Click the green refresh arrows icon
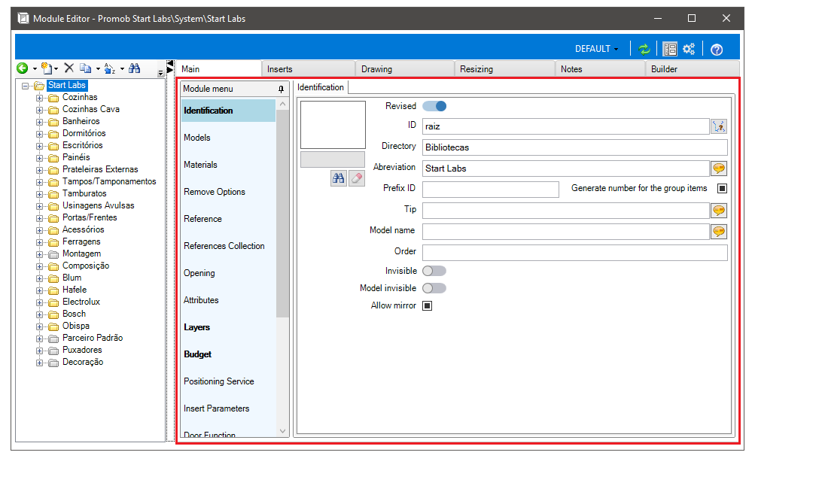822x504 pixels. pos(644,49)
